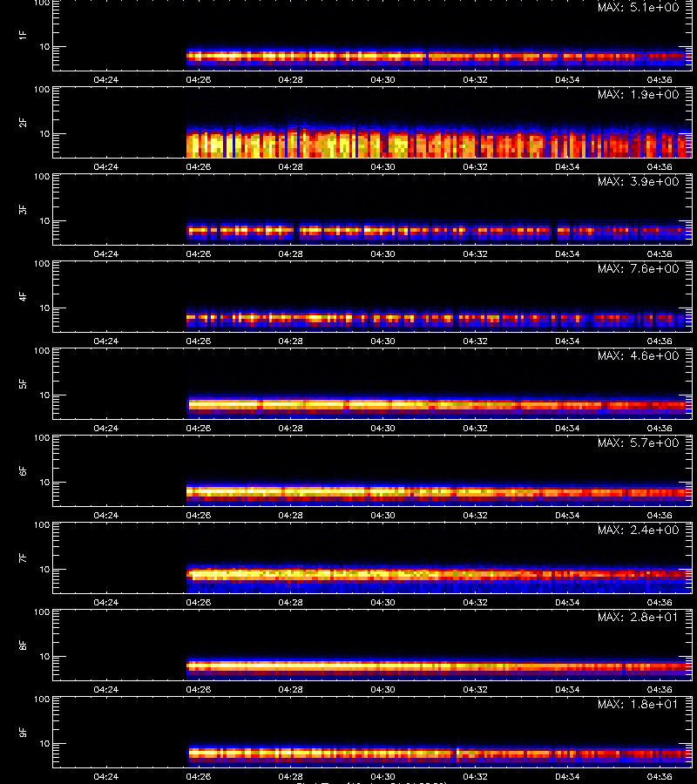
Task: Click the spectrogram band in the 2F panel
Action: pyautogui.click(x=439, y=141)
